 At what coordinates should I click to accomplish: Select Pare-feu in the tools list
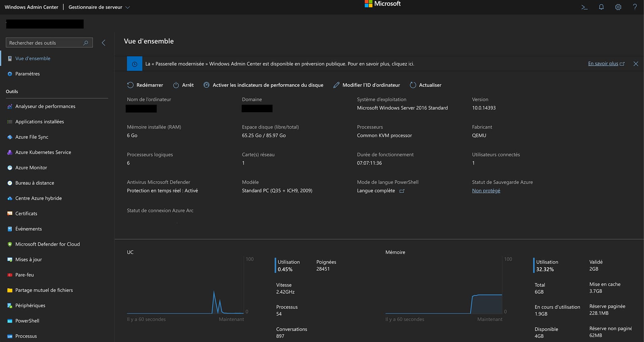pos(24,275)
